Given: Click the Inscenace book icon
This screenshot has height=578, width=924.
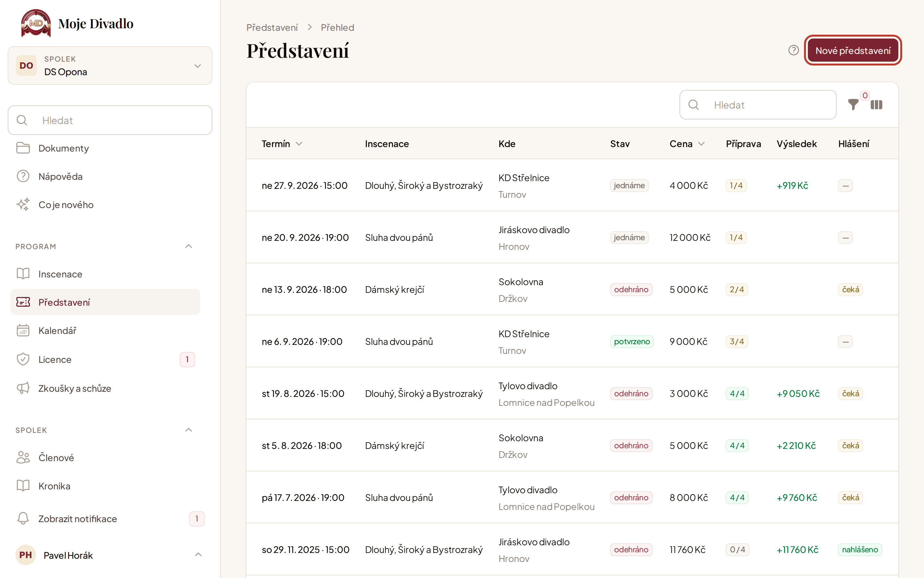Looking at the screenshot, I should (23, 274).
